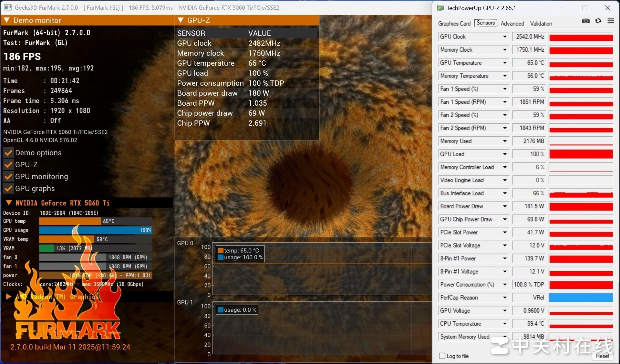Screen dimensions: 620x364
Task: Open the Memory Controller Load dropdown
Action: [x=505, y=167]
